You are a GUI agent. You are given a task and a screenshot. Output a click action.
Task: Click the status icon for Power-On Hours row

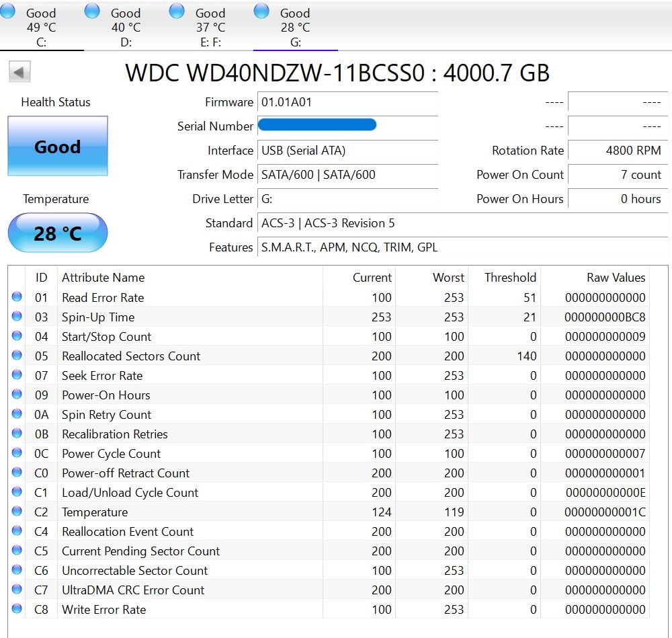pyautogui.click(x=17, y=395)
